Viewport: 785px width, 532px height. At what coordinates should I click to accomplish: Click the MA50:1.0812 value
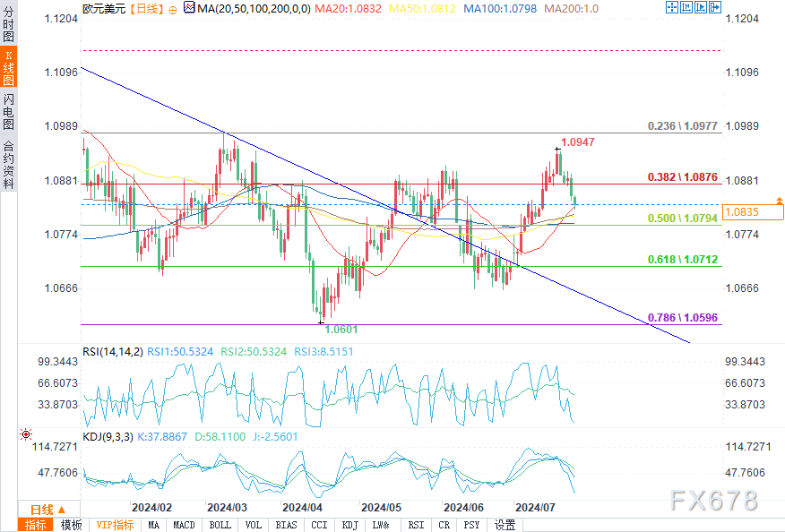423,8
